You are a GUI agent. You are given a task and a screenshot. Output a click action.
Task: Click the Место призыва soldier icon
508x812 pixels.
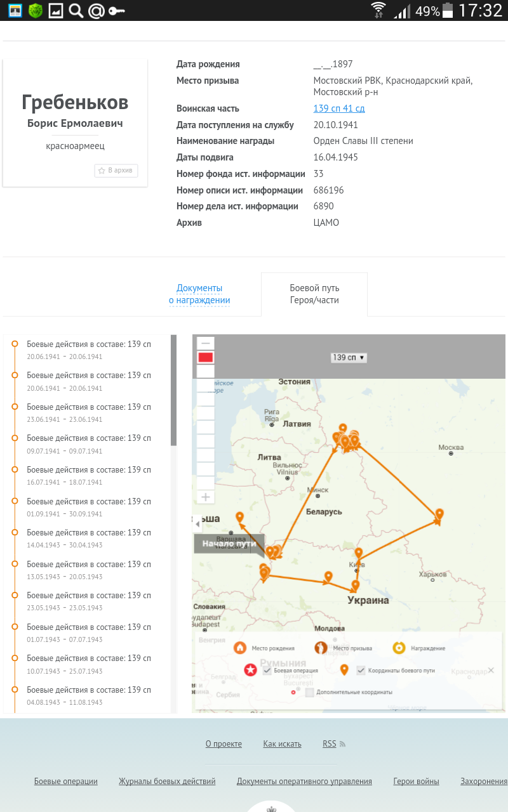coord(321,648)
